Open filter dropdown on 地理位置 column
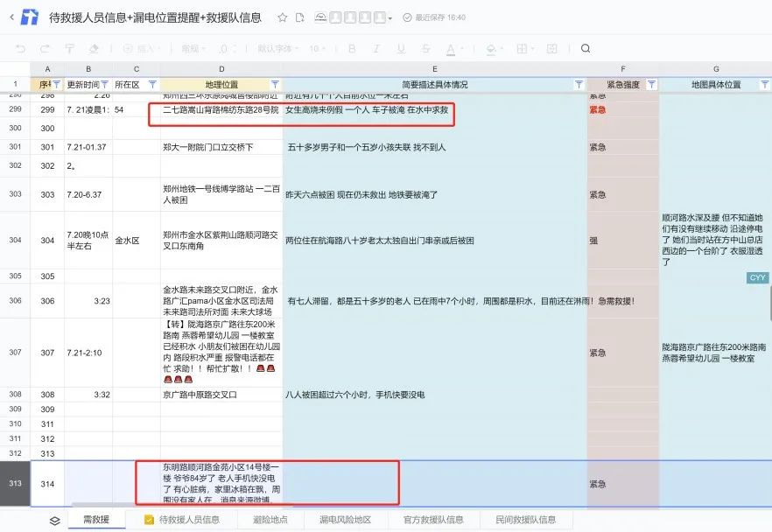The height and width of the screenshot is (532, 772). click(x=275, y=85)
